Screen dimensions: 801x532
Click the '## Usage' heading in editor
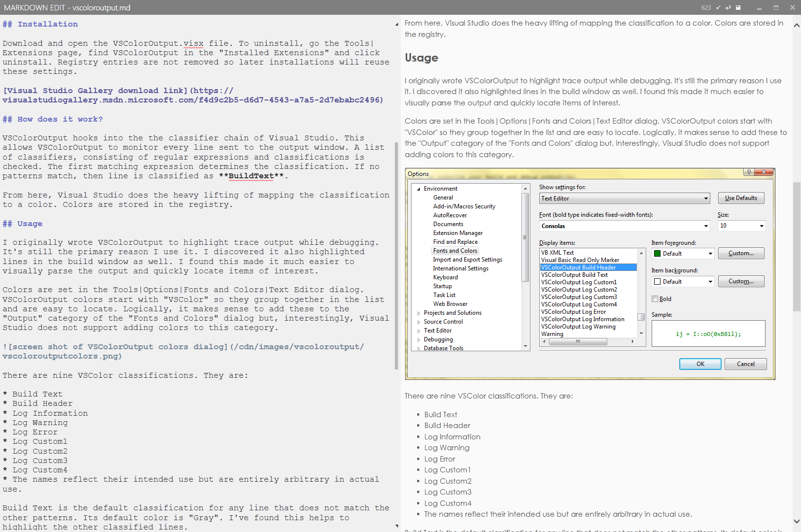pyautogui.click(x=22, y=224)
